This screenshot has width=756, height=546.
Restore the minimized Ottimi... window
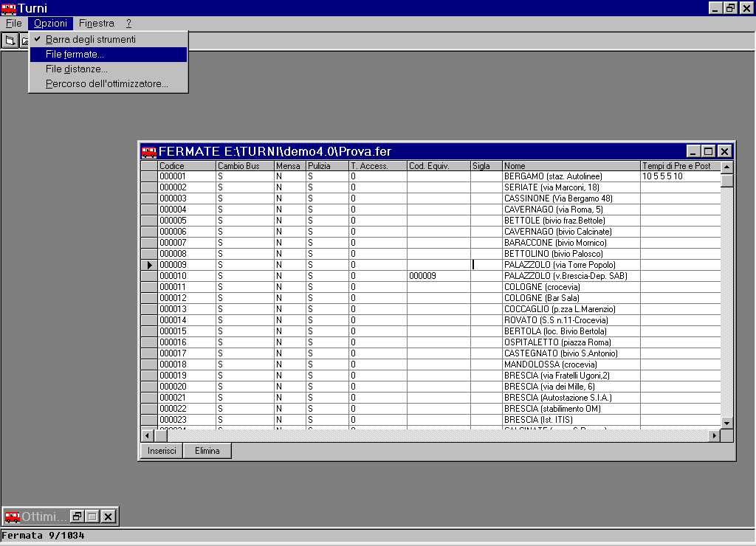pyautogui.click(x=77, y=516)
